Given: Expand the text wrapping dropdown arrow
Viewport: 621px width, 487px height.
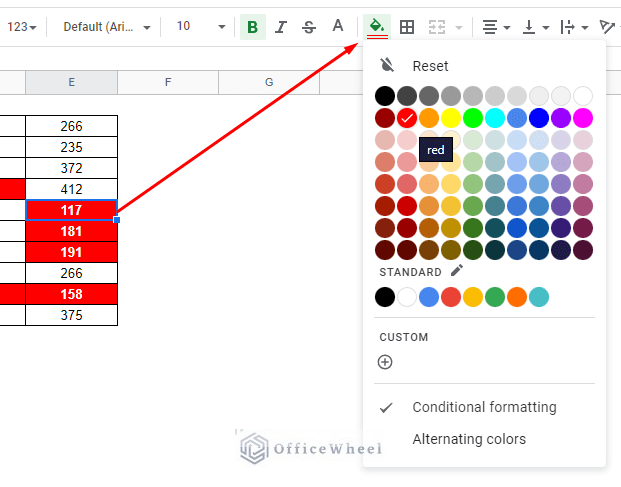Looking at the screenshot, I should click(585, 27).
